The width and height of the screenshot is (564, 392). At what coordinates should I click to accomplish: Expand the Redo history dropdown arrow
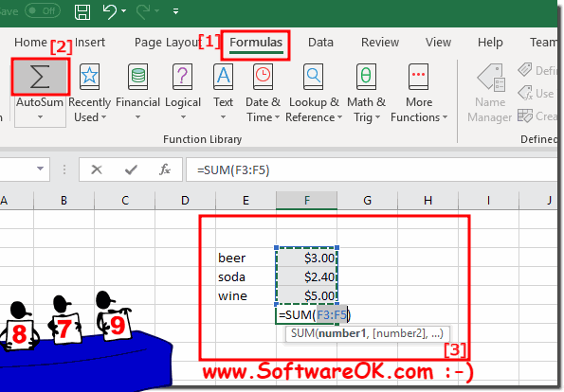click(x=156, y=11)
